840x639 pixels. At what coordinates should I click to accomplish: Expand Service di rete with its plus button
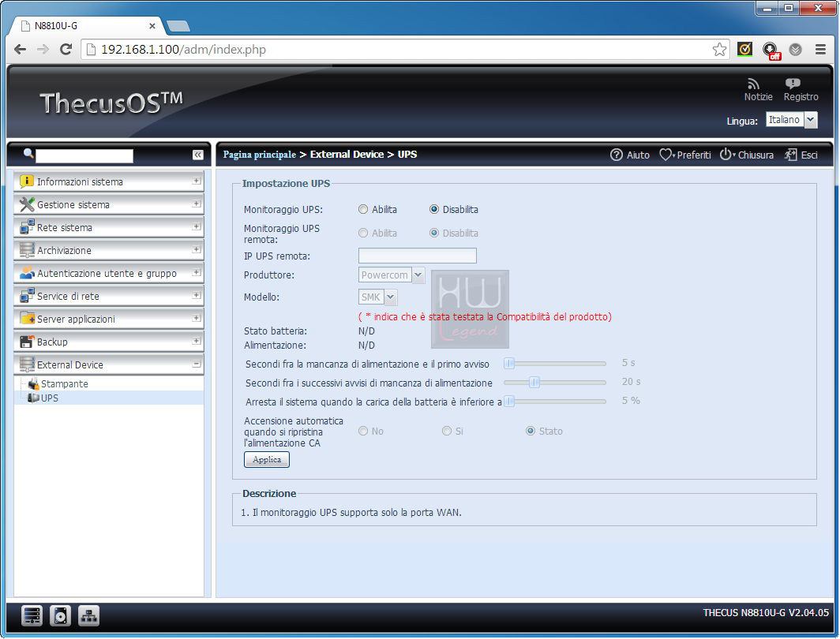point(196,295)
